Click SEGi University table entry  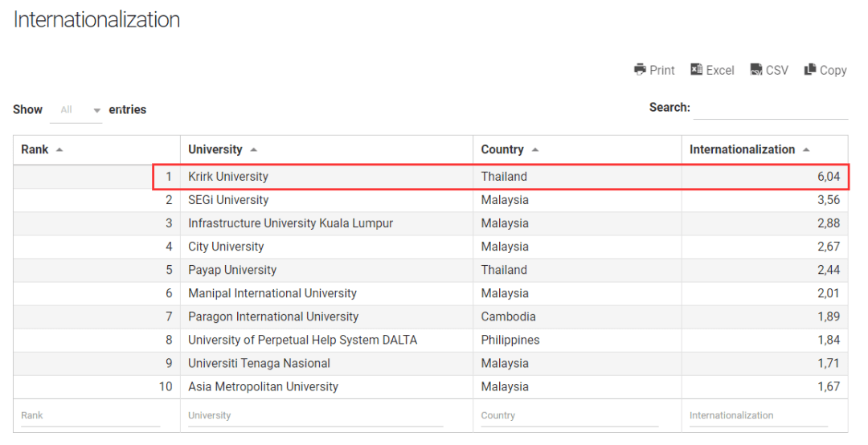pyautogui.click(x=228, y=200)
